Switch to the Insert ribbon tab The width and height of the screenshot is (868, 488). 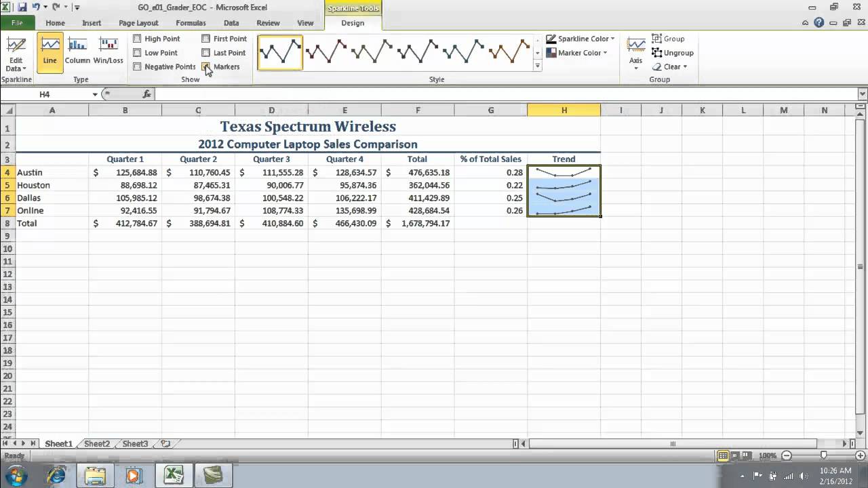[92, 23]
